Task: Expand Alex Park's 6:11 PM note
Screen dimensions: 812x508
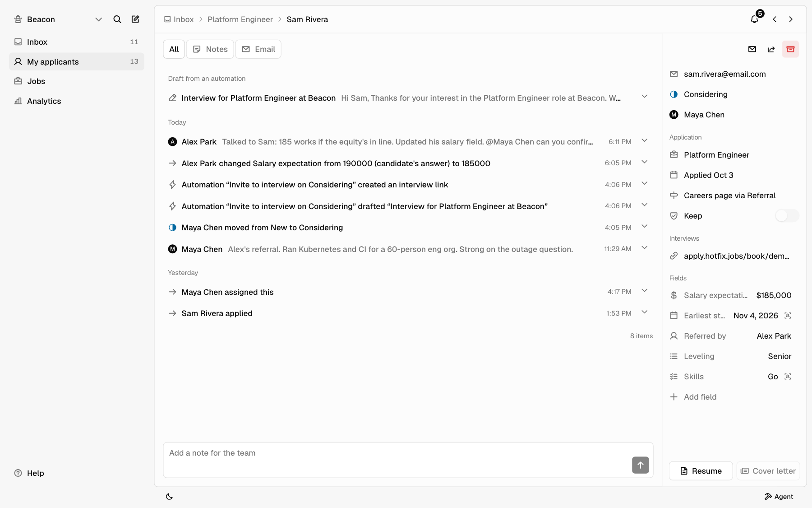Action: click(x=645, y=140)
